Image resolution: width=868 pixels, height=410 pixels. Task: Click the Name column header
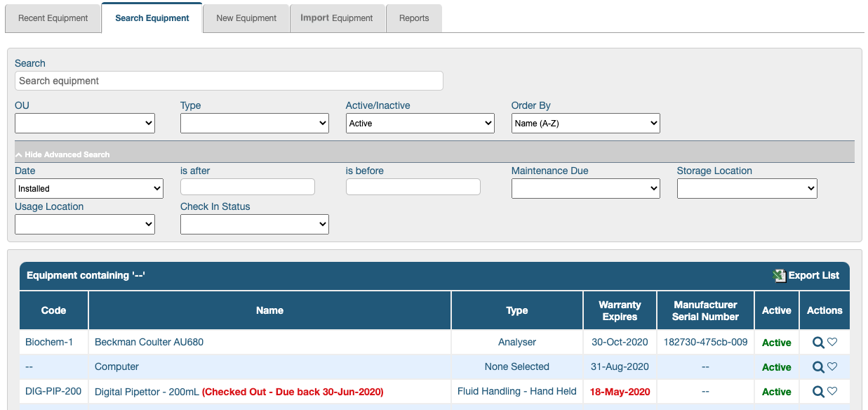[270, 310]
